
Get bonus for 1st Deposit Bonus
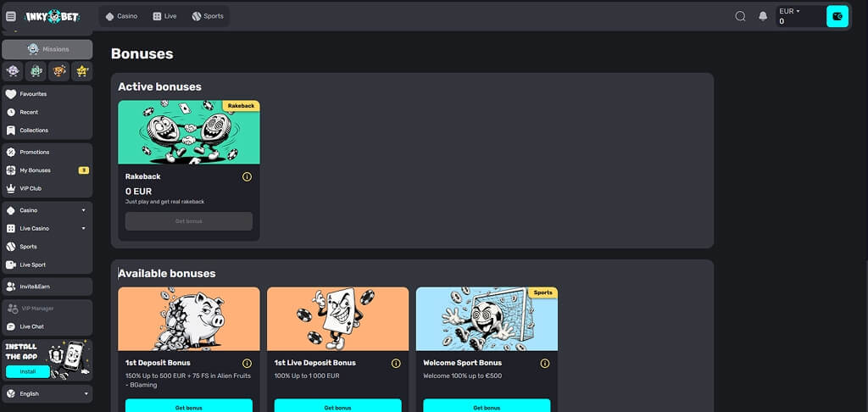(x=189, y=406)
